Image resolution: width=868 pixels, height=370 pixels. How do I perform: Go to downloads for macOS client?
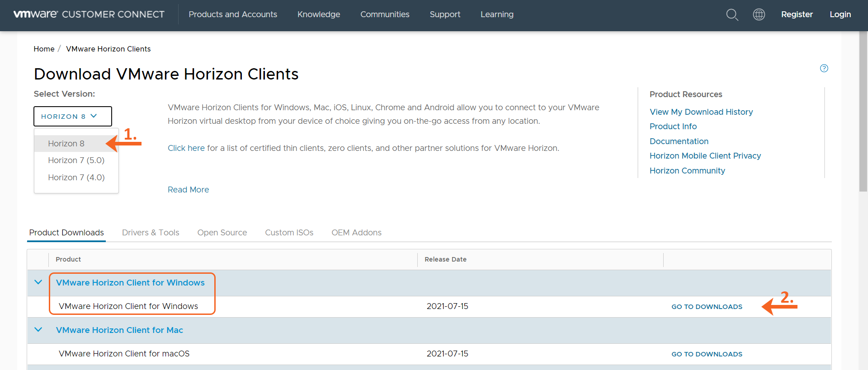(707, 354)
